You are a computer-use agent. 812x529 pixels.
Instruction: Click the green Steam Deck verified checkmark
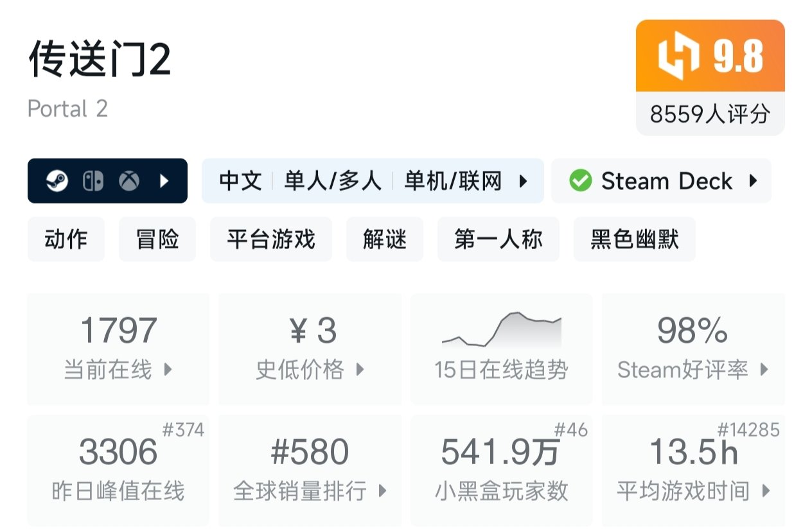pyautogui.click(x=580, y=182)
